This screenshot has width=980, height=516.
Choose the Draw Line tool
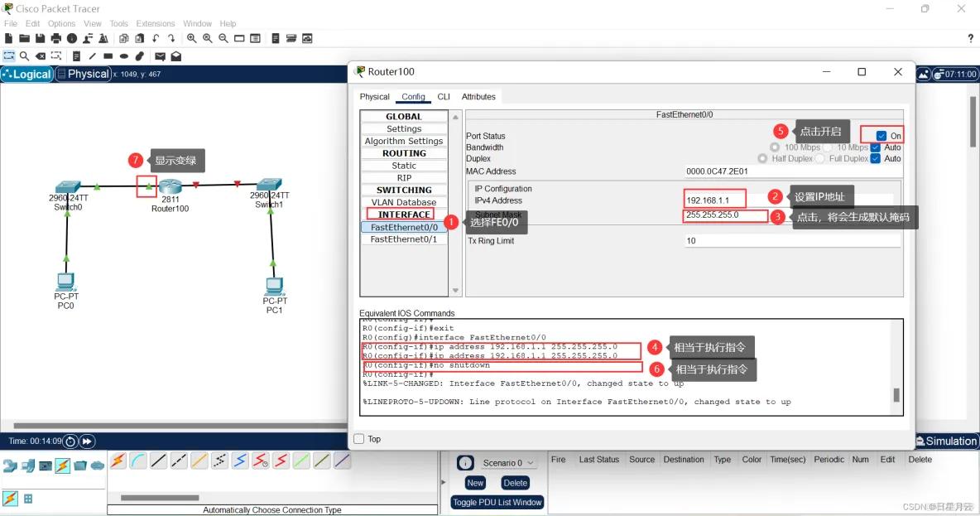point(92,56)
